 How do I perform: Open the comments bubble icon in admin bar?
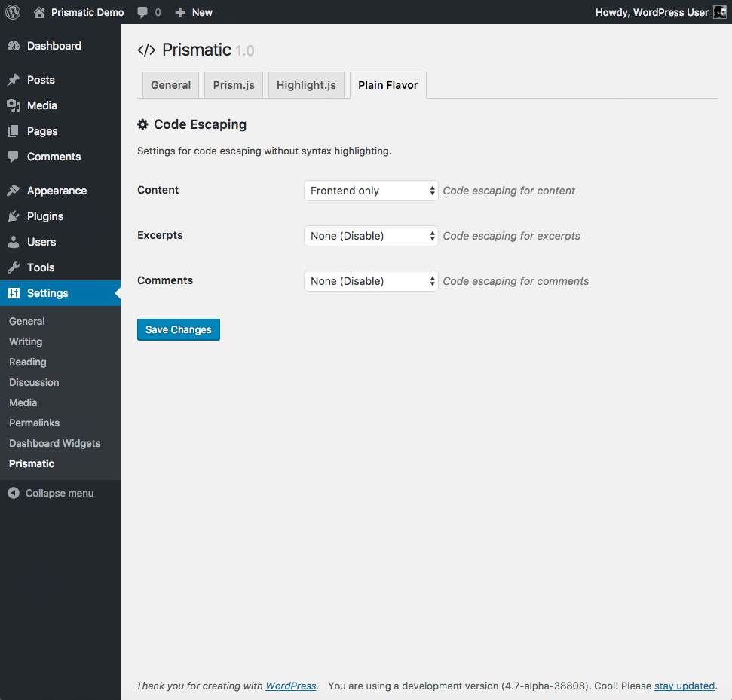142,13
